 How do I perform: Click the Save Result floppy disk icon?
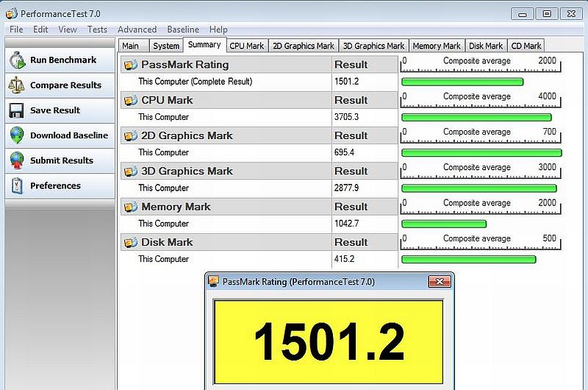click(x=16, y=110)
